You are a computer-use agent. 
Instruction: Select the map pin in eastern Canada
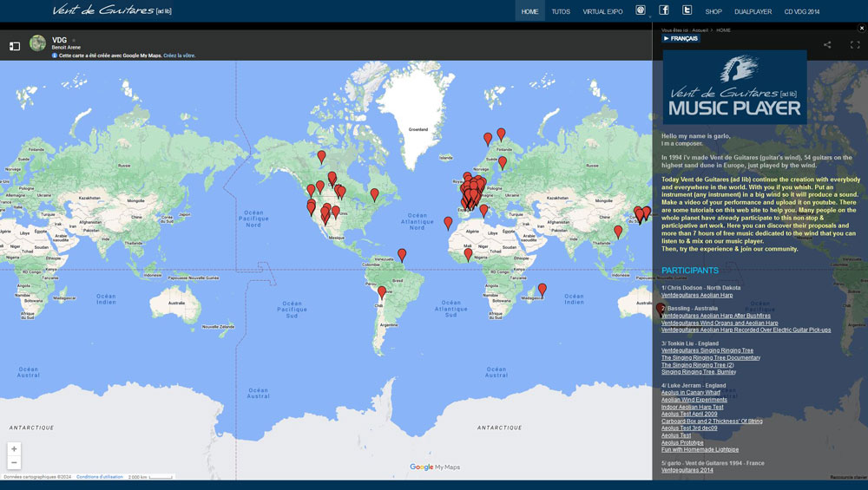(x=375, y=194)
